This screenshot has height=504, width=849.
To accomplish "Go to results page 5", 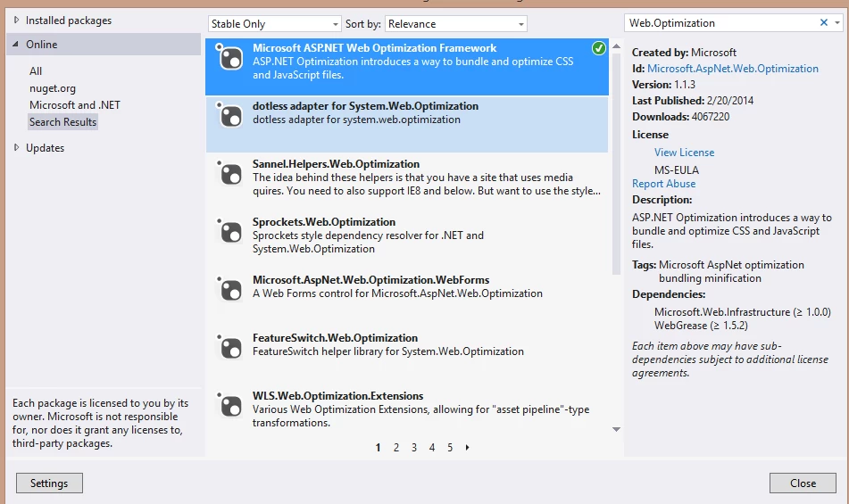I will pos(450,447).
